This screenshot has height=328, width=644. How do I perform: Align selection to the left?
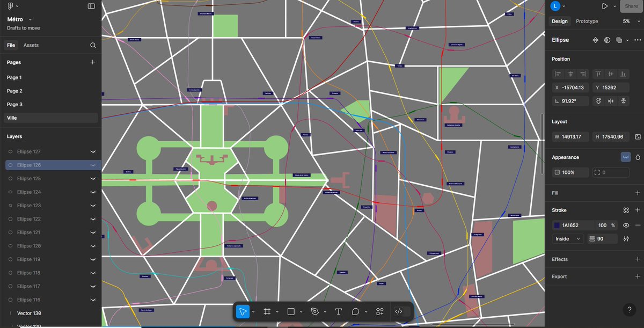click(x=558, y=74)
